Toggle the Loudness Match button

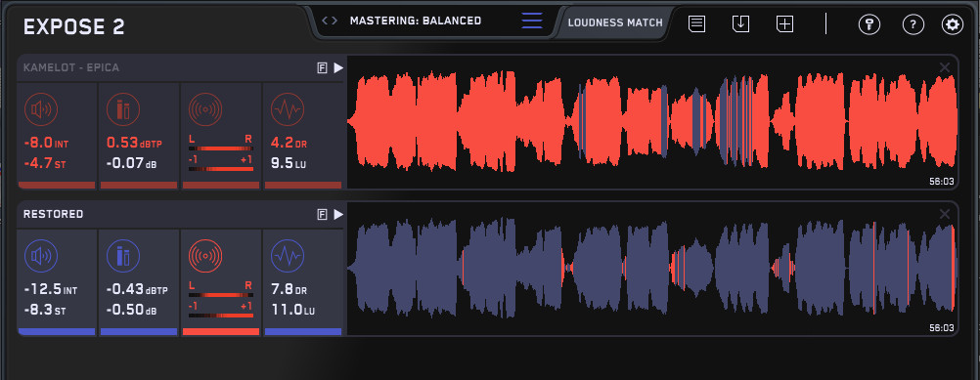pyautogui.click(x=615, y=22)
